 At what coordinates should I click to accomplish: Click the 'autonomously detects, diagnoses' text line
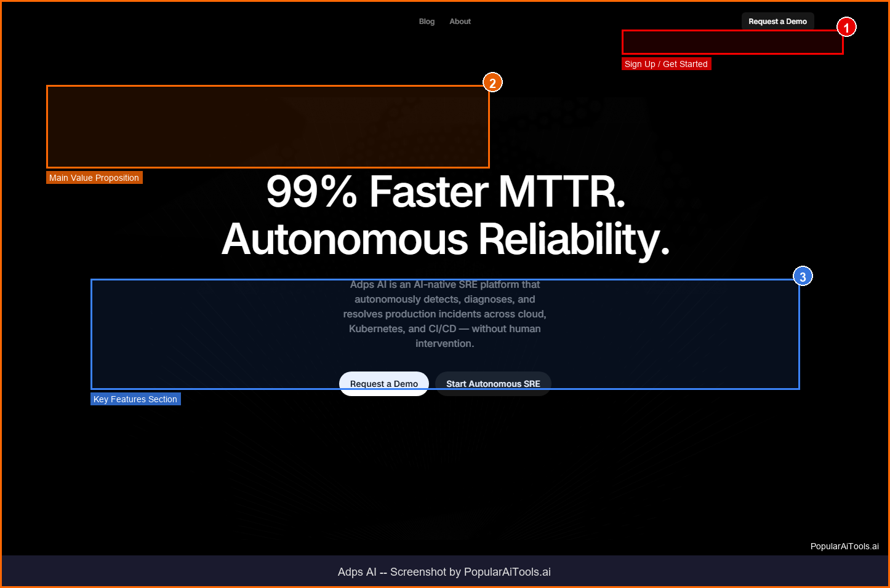444,300
